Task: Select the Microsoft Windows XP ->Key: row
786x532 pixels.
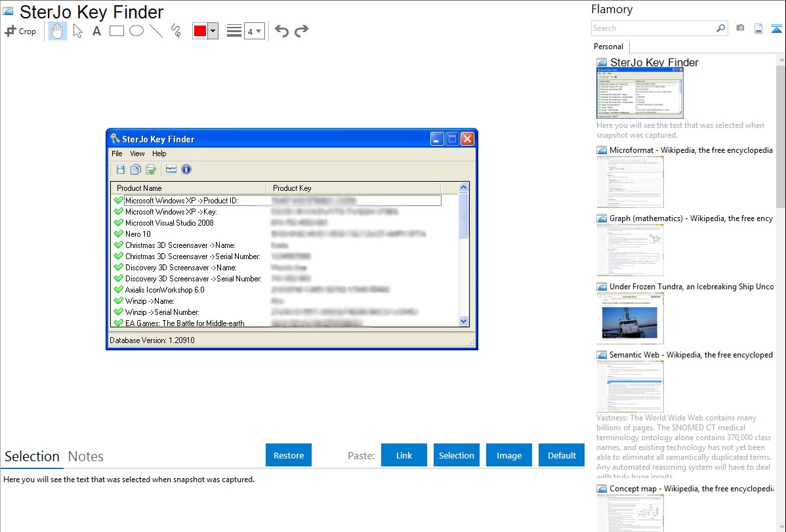Action: 277,212
